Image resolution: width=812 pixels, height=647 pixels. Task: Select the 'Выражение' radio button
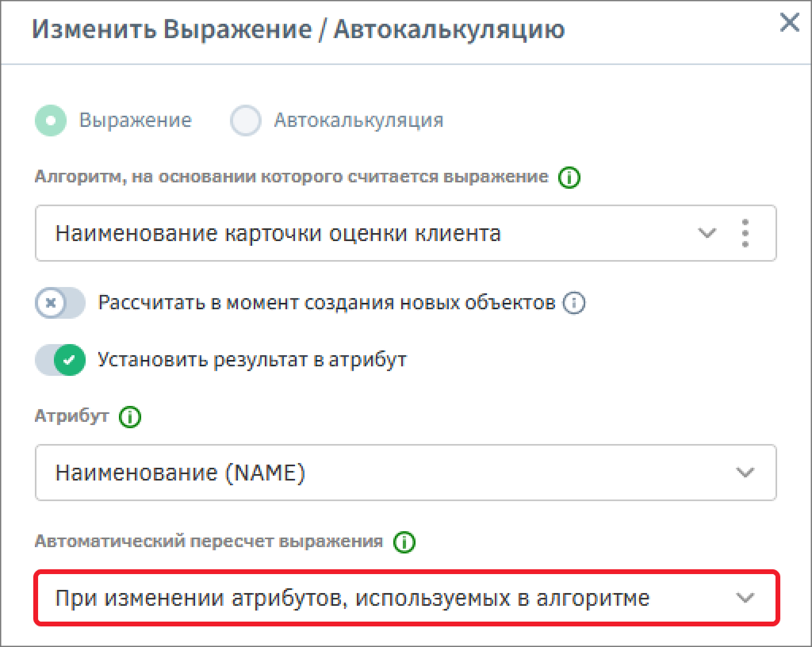[51, 121]
